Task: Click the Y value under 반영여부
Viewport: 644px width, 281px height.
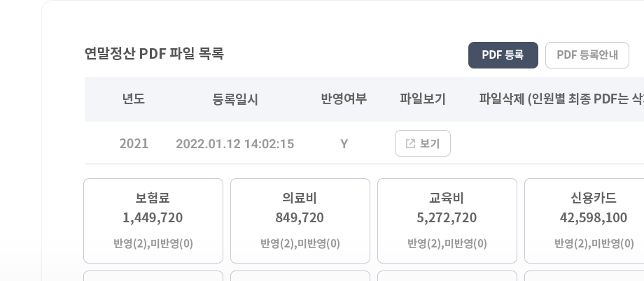Action: 344,144
